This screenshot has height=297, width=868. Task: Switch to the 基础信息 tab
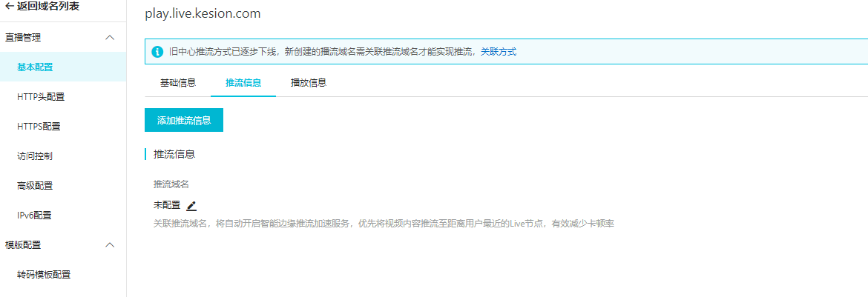coord(178,83)
